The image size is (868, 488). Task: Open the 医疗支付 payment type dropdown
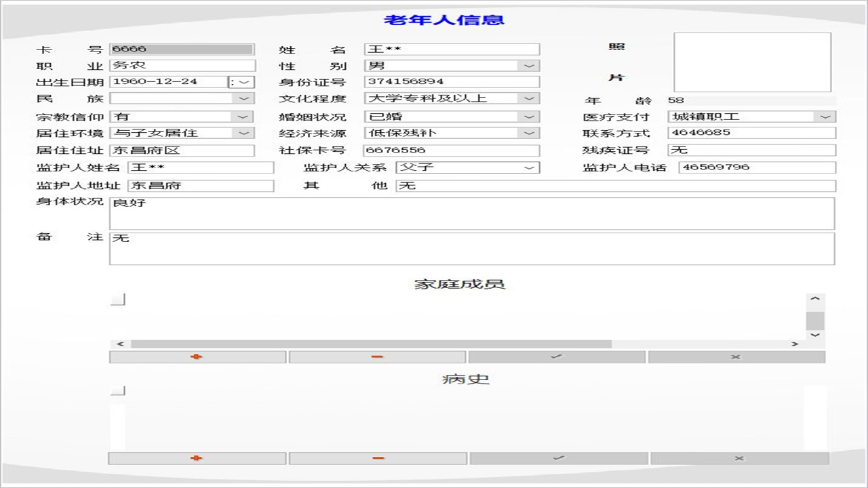826,116
